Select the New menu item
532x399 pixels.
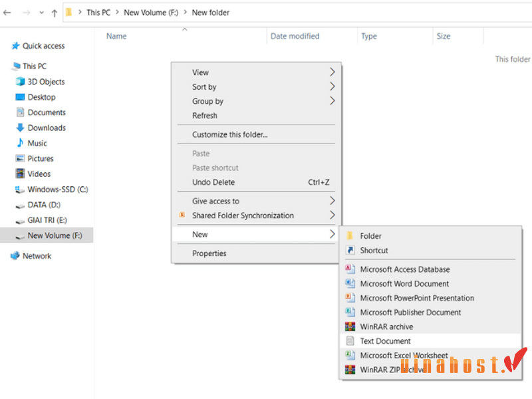(x=256, y=235)
